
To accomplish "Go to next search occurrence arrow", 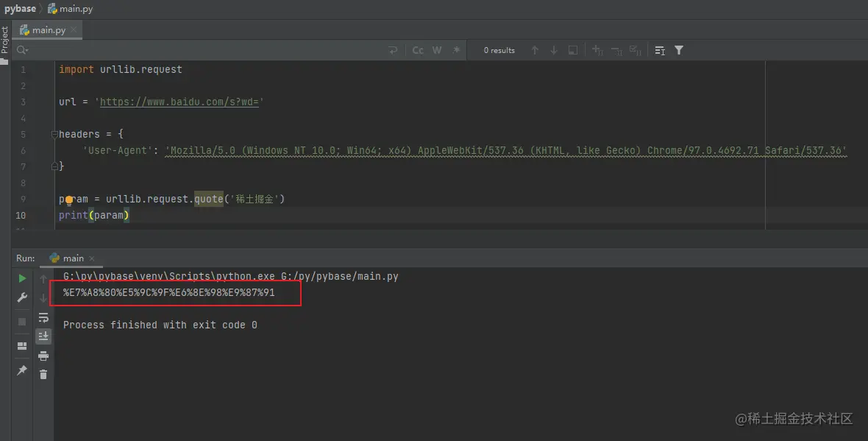I will coord(554,50).
